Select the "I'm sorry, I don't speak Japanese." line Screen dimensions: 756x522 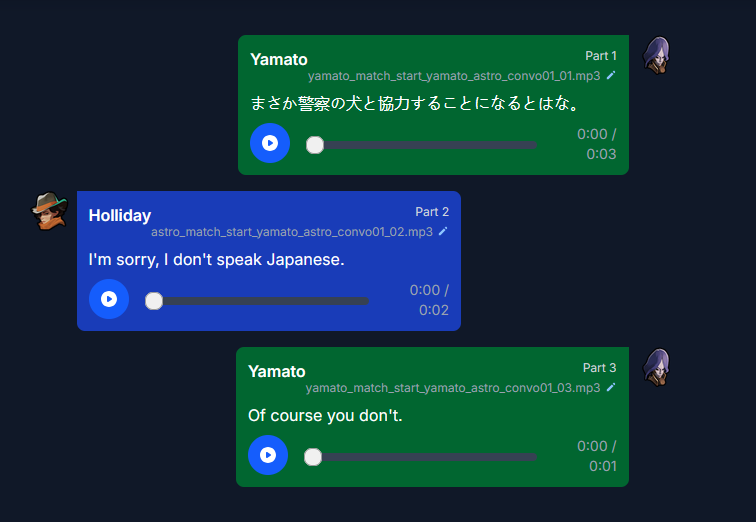coord(216,260)
